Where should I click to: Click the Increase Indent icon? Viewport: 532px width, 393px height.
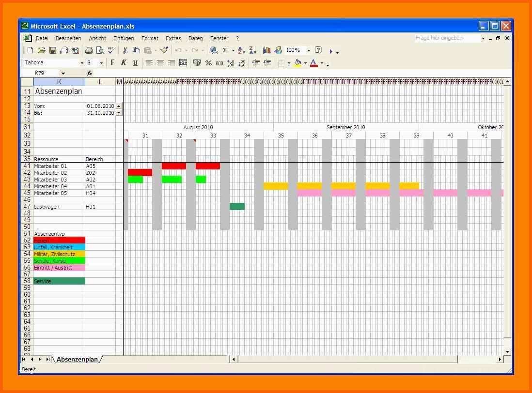[267, 63]
